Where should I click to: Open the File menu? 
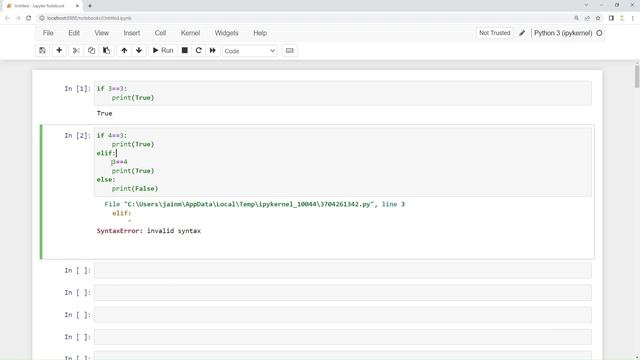pyautogui.click(x=48, y=33)
